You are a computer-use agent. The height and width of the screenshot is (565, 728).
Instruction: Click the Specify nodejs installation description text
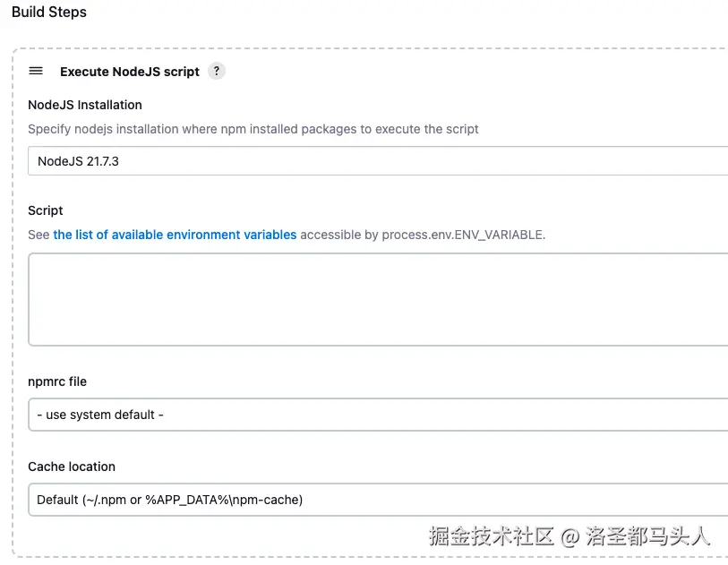pos(253,129)
